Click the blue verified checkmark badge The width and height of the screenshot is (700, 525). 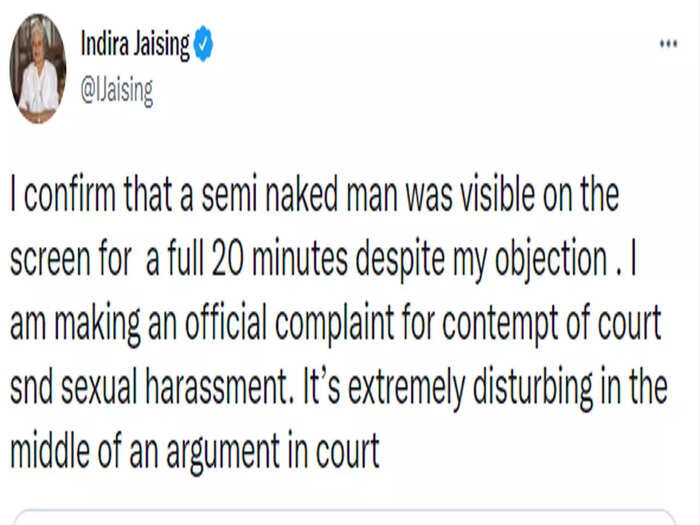(203, 43)
